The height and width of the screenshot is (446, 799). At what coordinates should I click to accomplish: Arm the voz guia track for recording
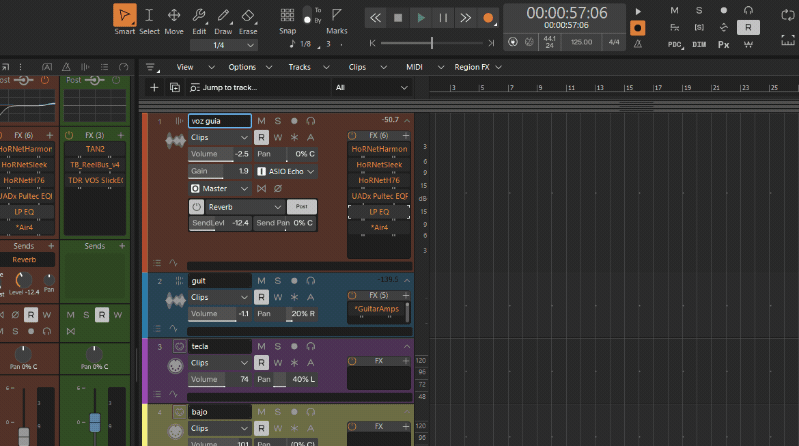coord(294,121)
